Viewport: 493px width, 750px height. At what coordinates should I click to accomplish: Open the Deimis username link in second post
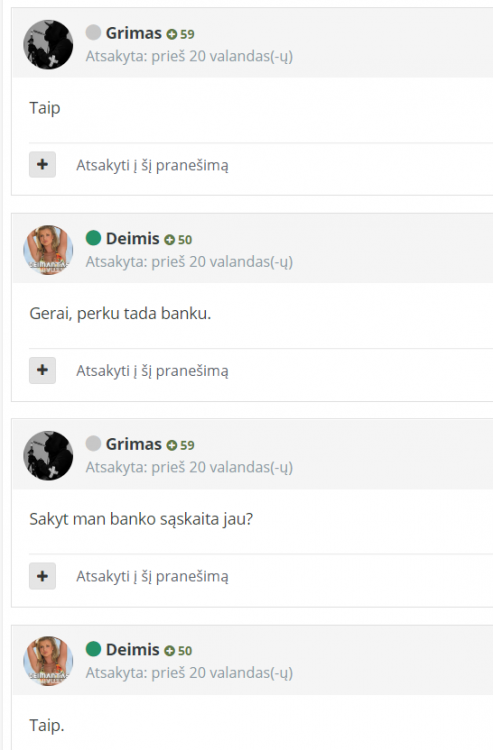coord(132,238)
